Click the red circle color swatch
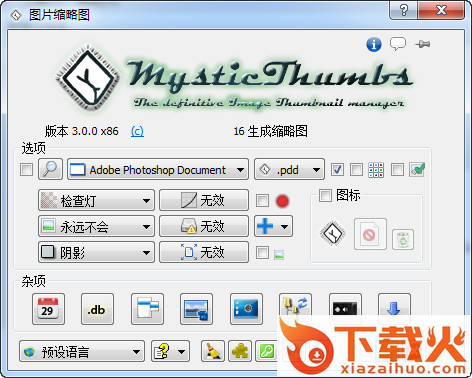The width and height of the screenshot is (472, 378). (x=283, y=201)
